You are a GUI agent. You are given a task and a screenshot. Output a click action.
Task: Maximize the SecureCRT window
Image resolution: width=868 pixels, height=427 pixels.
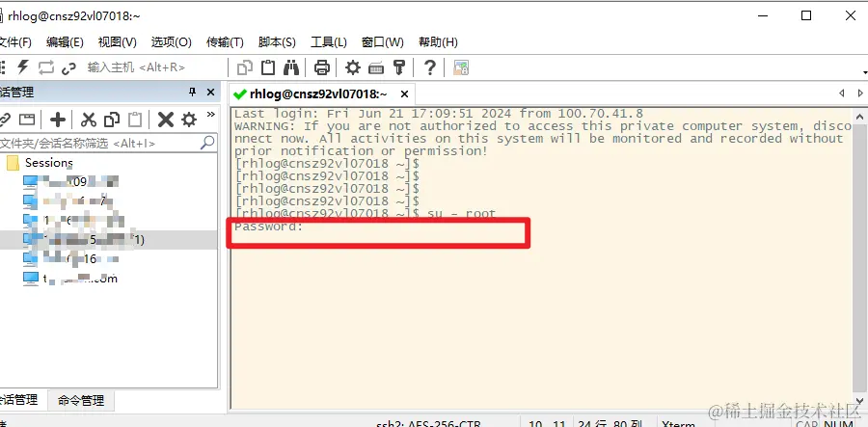click(x=806, y=15)
